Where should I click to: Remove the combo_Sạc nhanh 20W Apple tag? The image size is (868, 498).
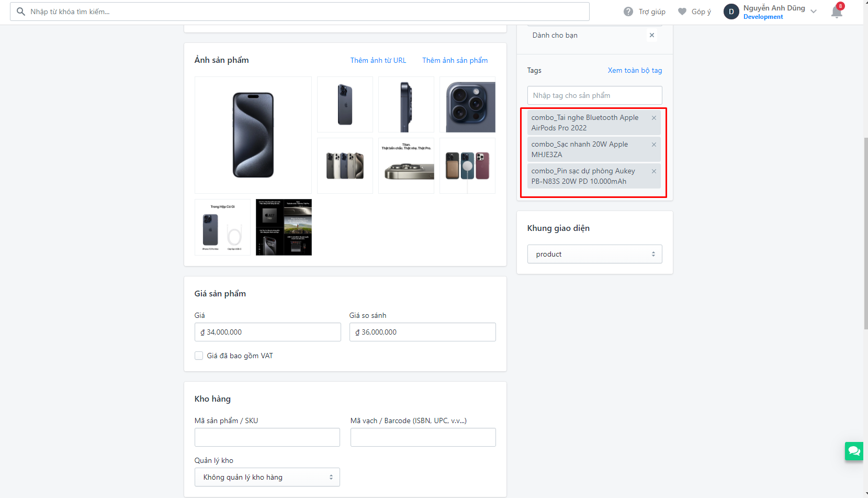[654, 145]
